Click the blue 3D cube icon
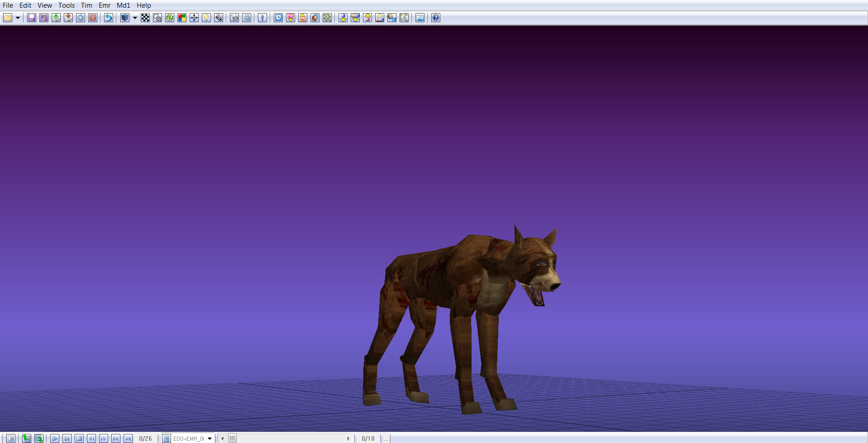Screen dimensions: 868x443 pyautogui.click(x=125, y=18)
